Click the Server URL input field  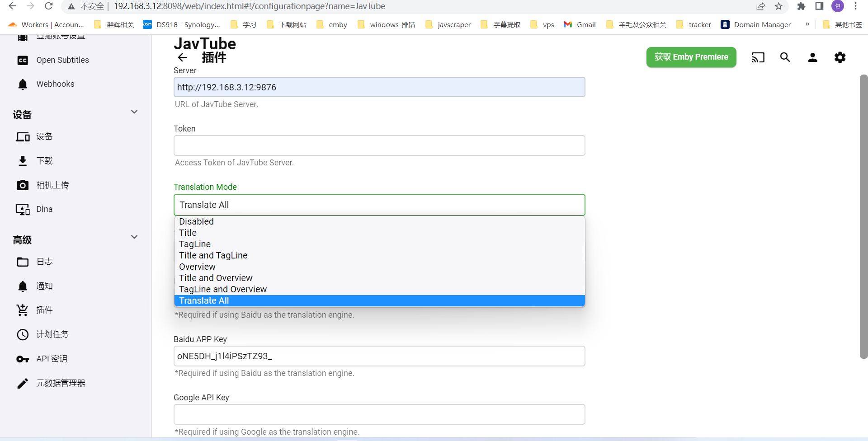[379, 87]
